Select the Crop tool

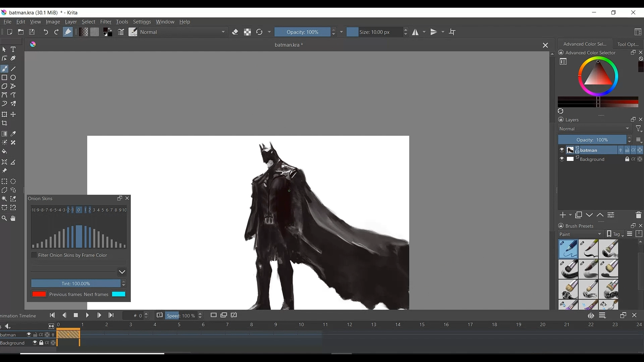coord(5,123)
